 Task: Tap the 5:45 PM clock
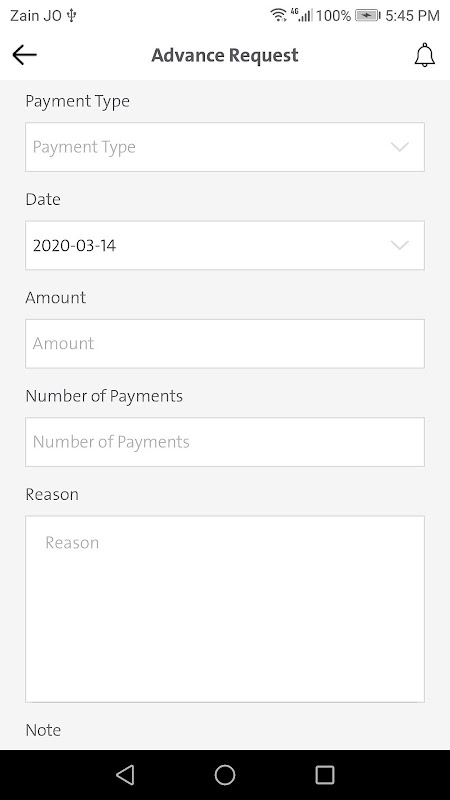pos(412,16)
